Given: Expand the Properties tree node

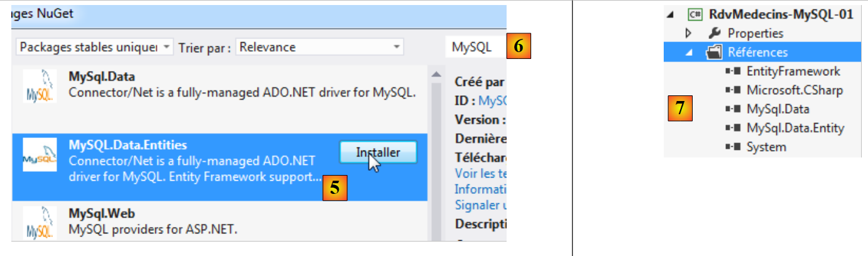Looking at the screenshot, I should [688, 33].
